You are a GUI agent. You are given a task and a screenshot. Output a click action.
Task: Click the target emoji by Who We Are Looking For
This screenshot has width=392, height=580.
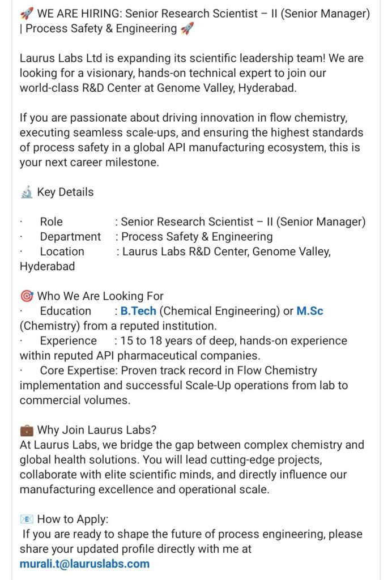27,296
